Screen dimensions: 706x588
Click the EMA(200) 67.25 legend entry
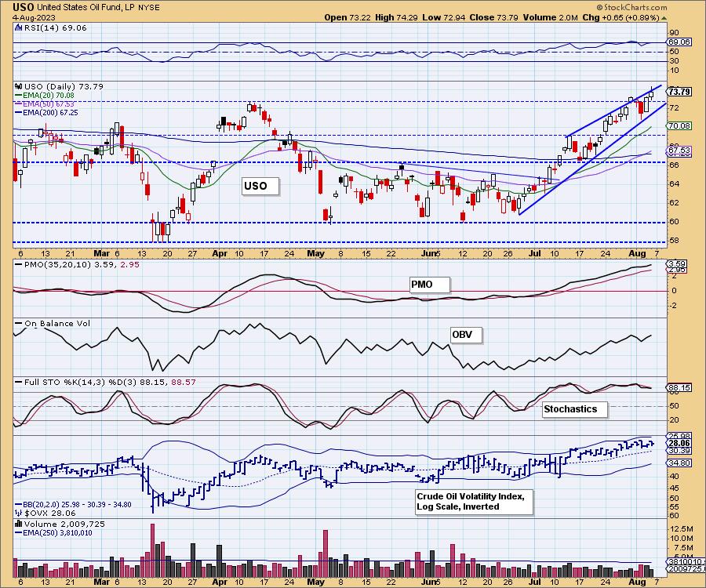[x=46, y=112]
